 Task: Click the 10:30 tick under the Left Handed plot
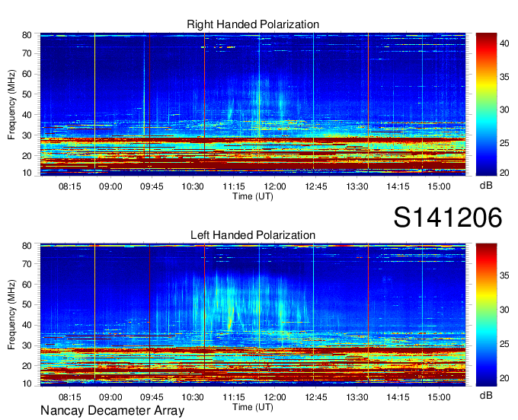(193, 397)
